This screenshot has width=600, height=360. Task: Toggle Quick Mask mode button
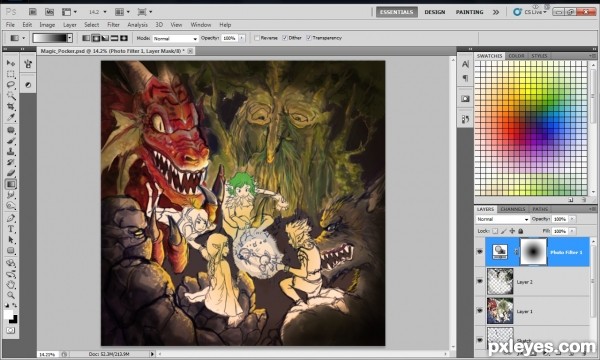click(x=11, y=330)
